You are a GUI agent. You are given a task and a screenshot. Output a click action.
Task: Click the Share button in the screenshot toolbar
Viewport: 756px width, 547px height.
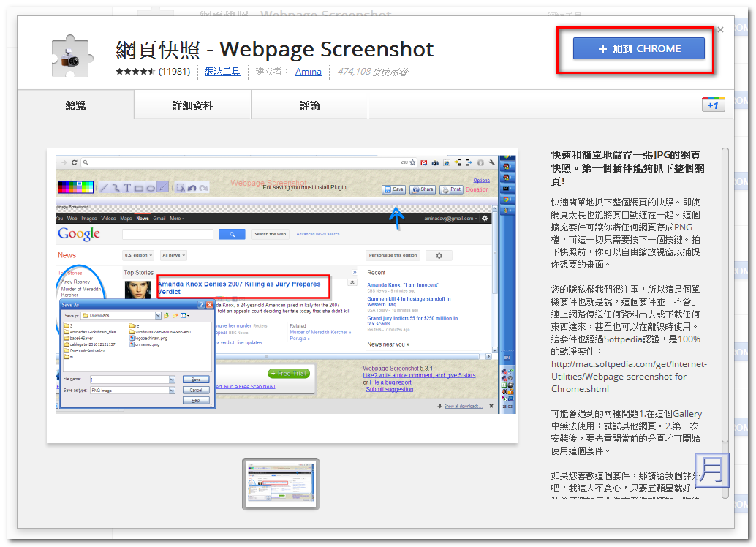point(423,189)
